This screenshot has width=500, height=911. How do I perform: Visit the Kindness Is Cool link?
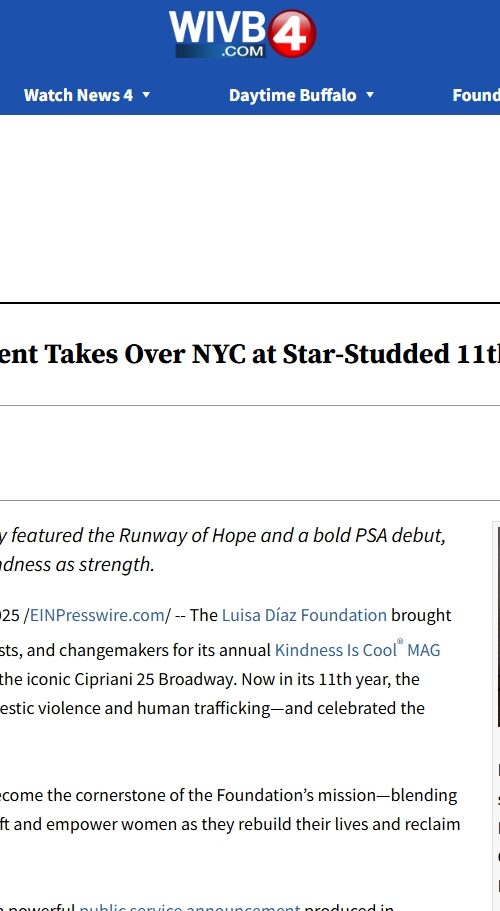[x=335, y=650]
